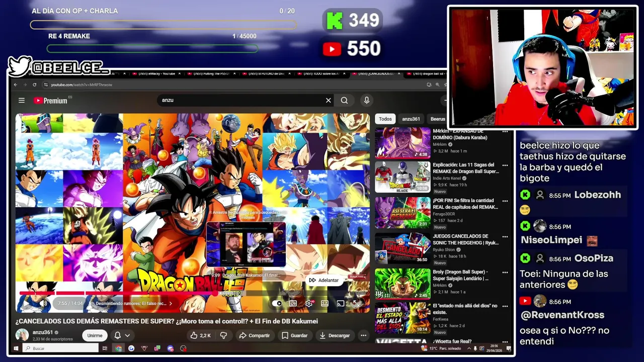Open the options menu for 'Broly (Dragon Ball Super)'
Image resolution: width=644 pixels, height=362 pixels.
(505, 273)
